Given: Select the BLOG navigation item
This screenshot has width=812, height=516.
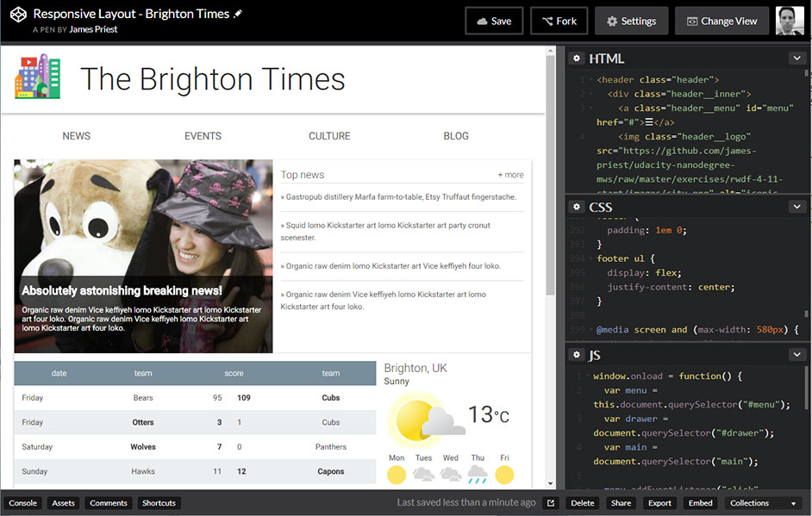Looking at the screenshot, I should [x=456, y=135].
